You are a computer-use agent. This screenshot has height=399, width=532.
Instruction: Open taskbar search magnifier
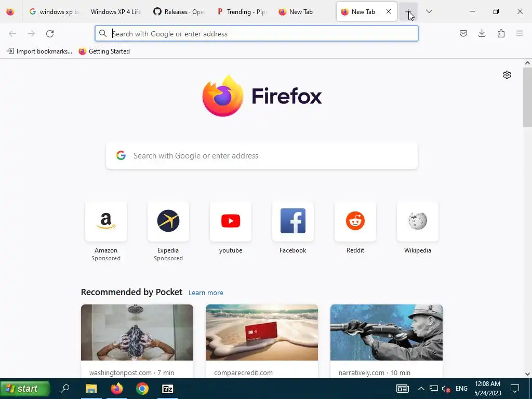pos(65,388)
